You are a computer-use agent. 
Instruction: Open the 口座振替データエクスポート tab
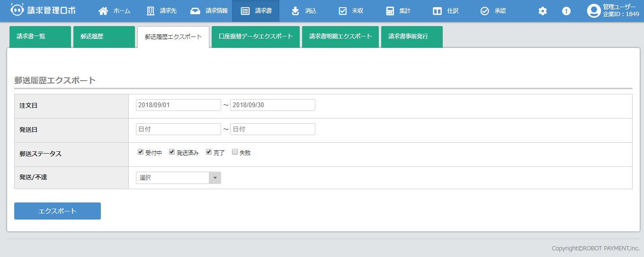point(256,37)
